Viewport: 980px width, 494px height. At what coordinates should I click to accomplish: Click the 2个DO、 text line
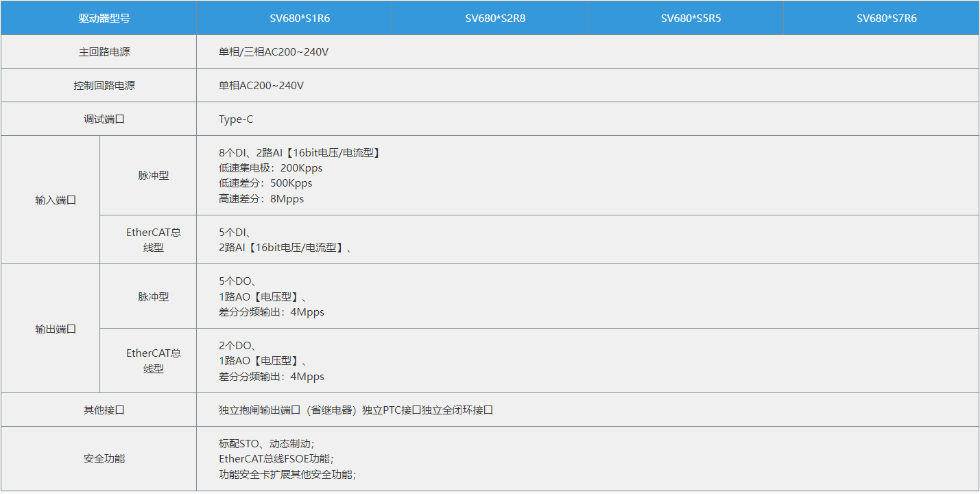tap(237, 345)
